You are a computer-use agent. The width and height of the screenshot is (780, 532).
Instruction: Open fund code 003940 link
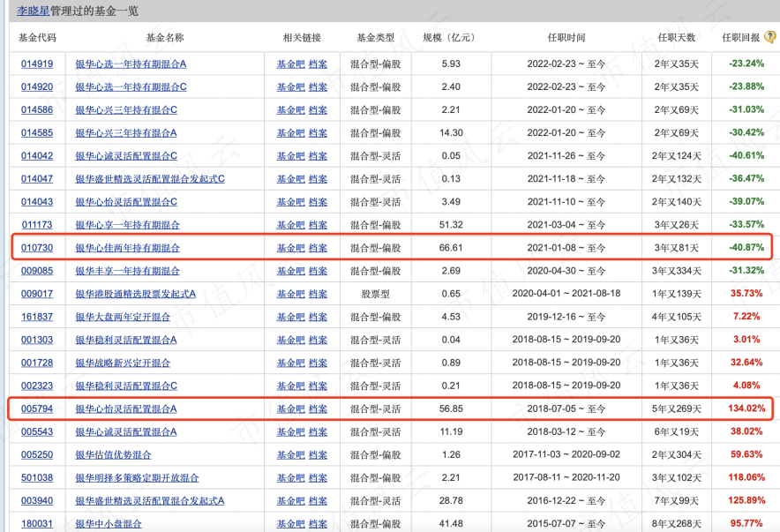[37, 500]
